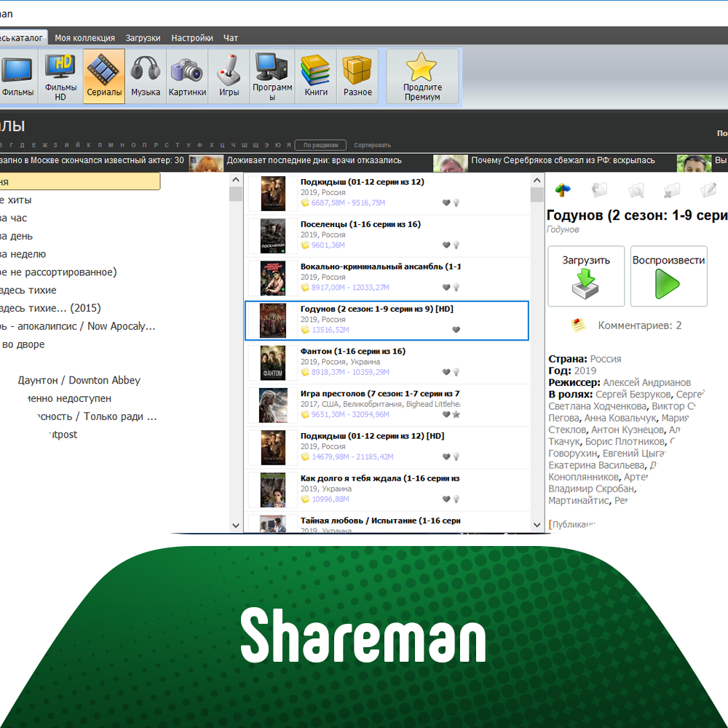Open the Настройки tab

point(191,38)
